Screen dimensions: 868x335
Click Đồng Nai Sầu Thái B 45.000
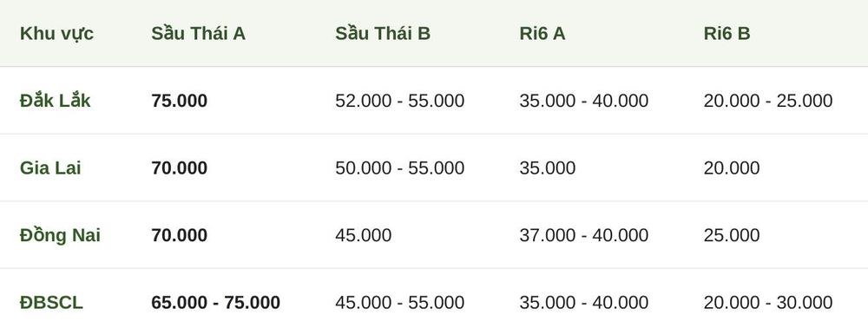point(363,235)
